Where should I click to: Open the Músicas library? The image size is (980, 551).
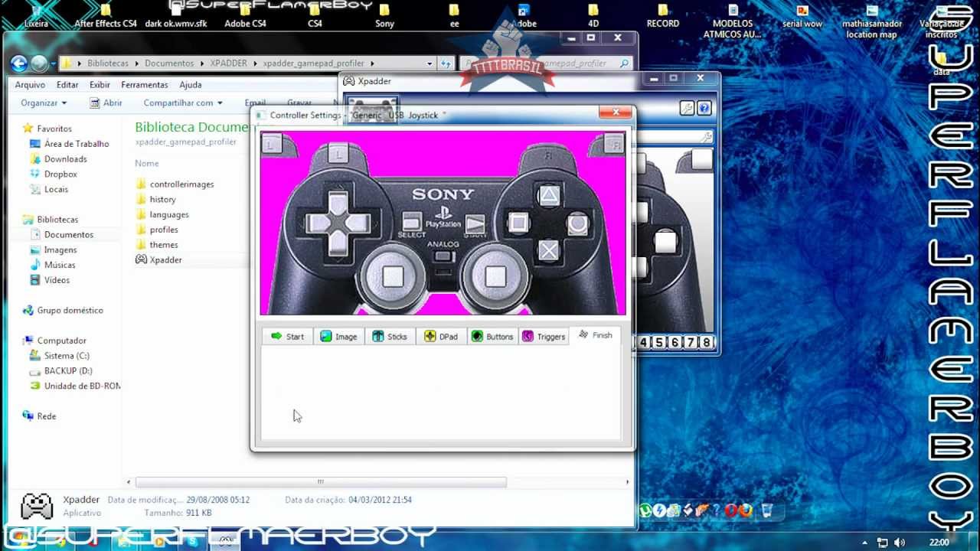(x=60, y=266)
